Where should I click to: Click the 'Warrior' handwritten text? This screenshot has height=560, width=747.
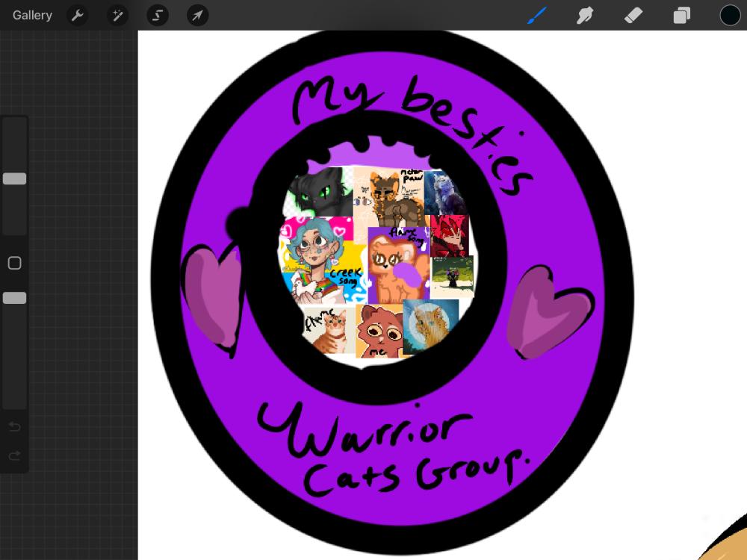(365, 431)
